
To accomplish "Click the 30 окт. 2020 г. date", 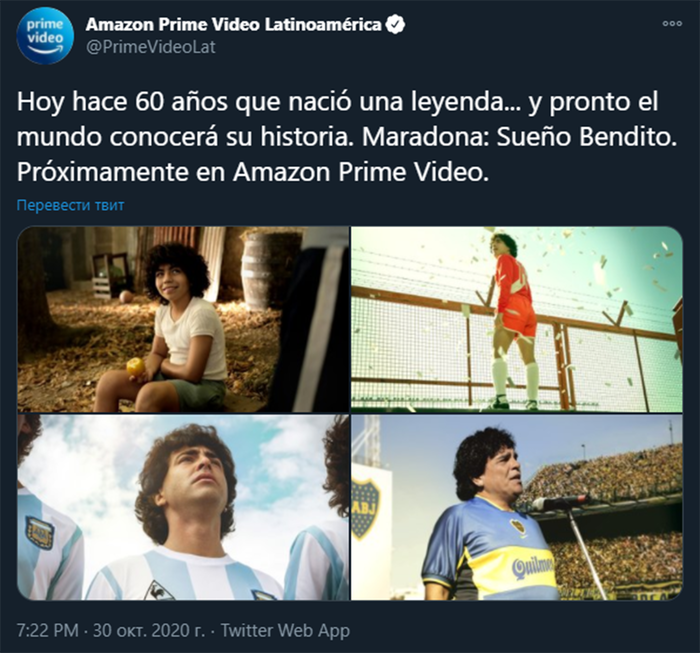I will point(149,631).
